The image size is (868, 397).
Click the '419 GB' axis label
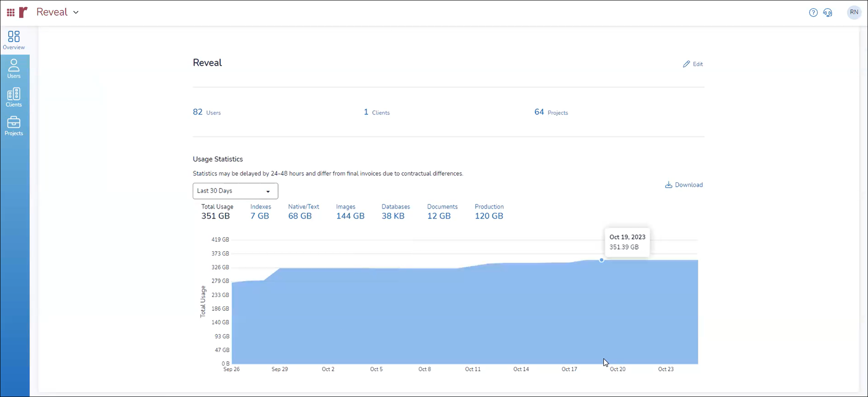coord(220,240)
